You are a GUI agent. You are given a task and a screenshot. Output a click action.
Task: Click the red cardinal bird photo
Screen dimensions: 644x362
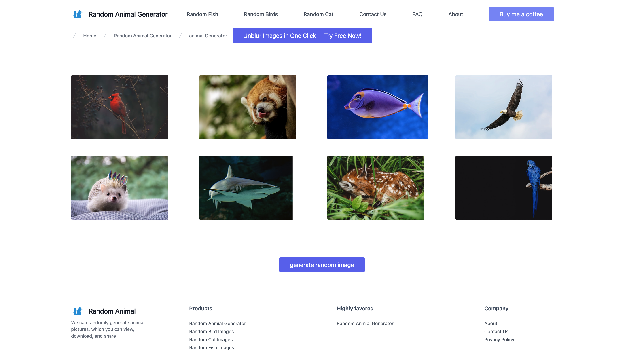pos(119,107)
